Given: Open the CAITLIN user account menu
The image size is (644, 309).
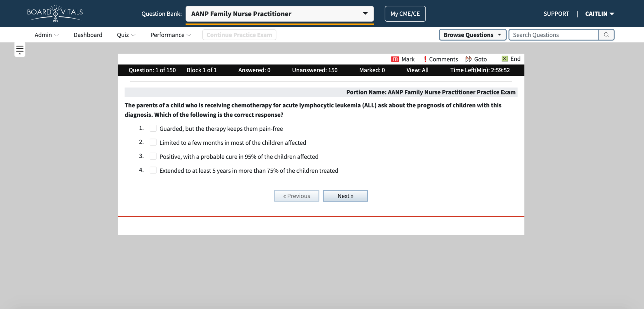Looking at the screenshot, I should (599, 14).
